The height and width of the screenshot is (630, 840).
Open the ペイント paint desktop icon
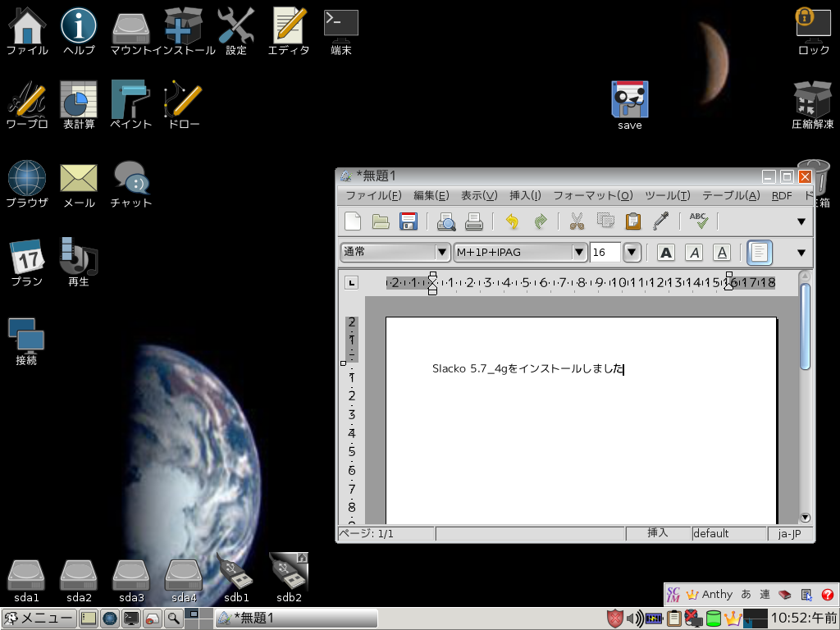(x=130, y=105)
